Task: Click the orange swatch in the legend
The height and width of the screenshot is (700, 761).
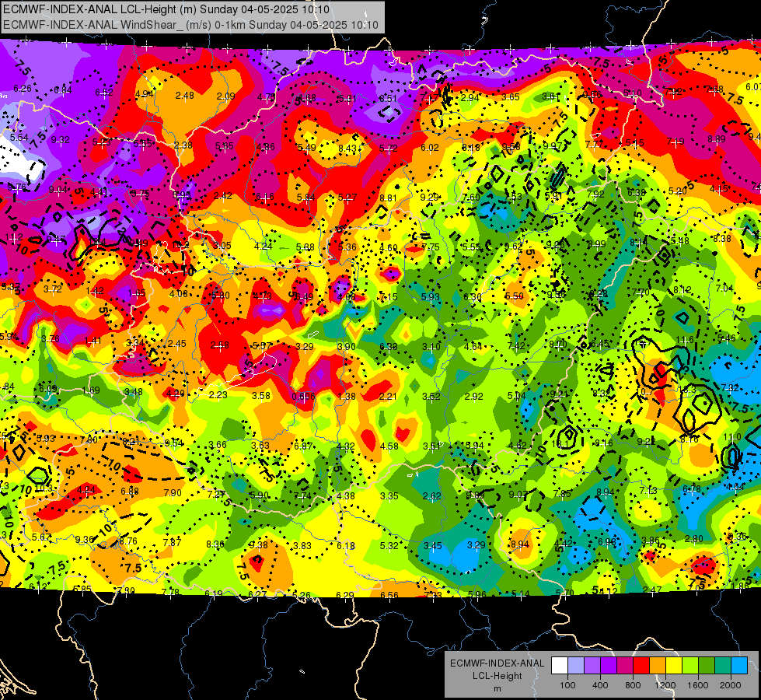Action: tap(658, 666)
